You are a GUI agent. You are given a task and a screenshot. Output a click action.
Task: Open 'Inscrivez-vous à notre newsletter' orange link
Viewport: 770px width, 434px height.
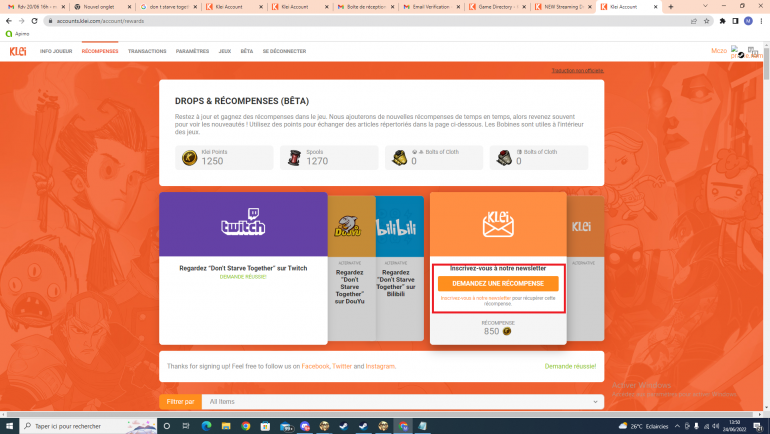[475, 298]
